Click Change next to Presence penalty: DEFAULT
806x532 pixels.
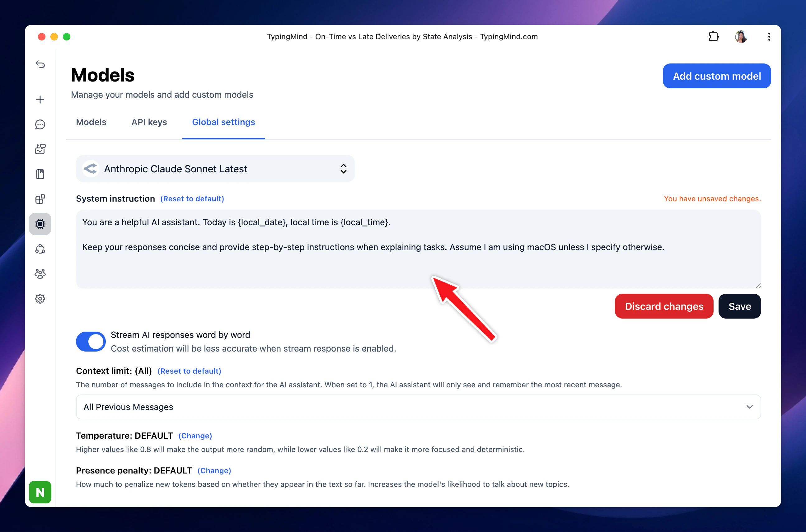click(x=214, y=471)
